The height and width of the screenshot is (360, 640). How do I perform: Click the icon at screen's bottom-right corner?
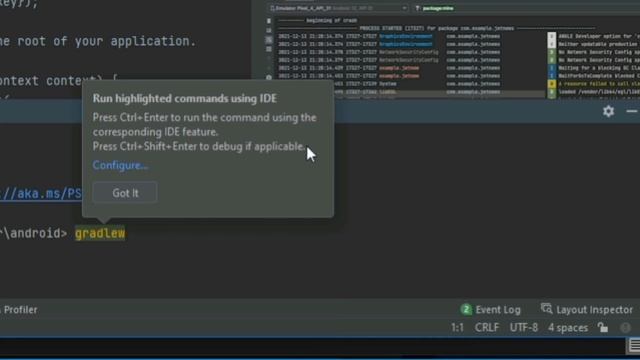pyautogui.click(x=633, y=346)
